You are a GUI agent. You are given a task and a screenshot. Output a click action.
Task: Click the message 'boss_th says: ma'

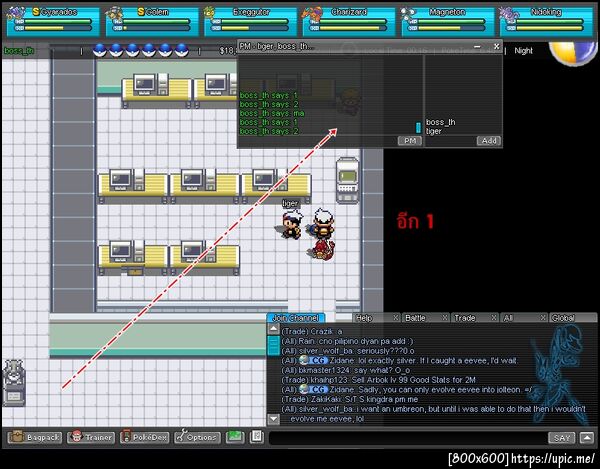pyautogui.click(x=272, y=113)
